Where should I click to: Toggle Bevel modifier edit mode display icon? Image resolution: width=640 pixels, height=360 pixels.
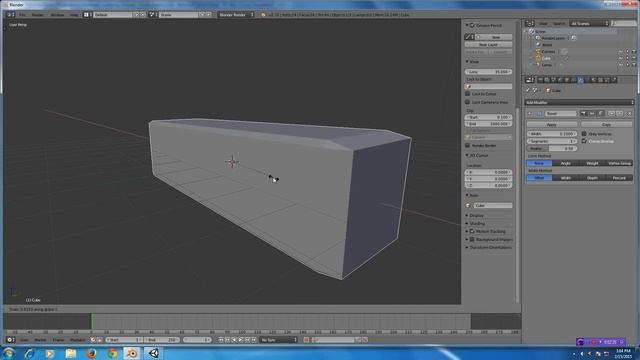pyautogui.click(x=601, y=113)
